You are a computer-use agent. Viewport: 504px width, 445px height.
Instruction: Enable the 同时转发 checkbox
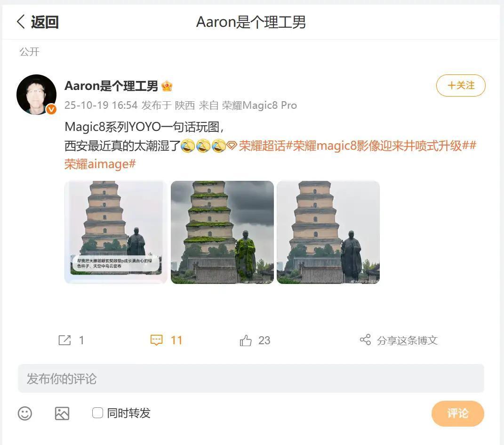coord(97,413)
